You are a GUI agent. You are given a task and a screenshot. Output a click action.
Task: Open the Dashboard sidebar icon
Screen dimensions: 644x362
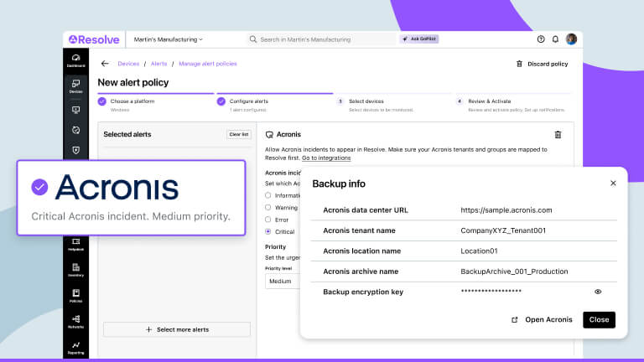(76, 60)
